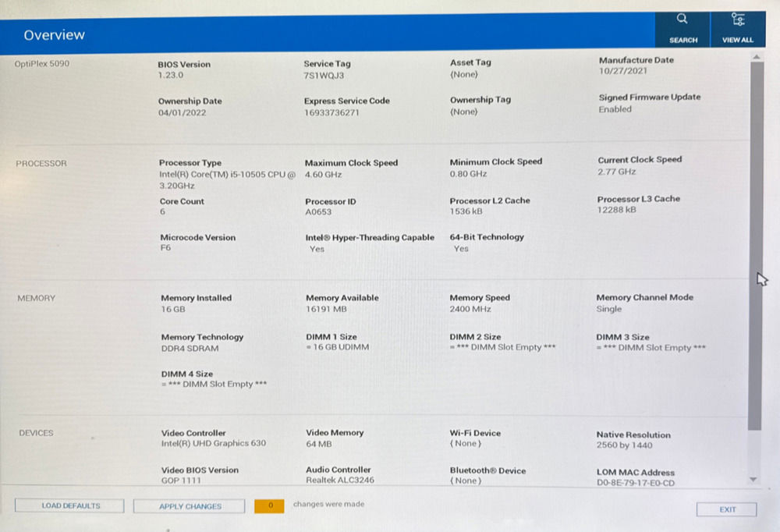
Task: Select the Asset Tag None value
Action: 463,74
